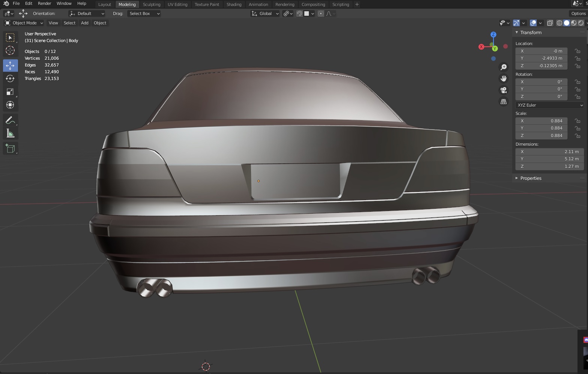Viewport: 588px width, 374px height.
Task: Open the Object Mode dropdown
Action: [24, 23]
